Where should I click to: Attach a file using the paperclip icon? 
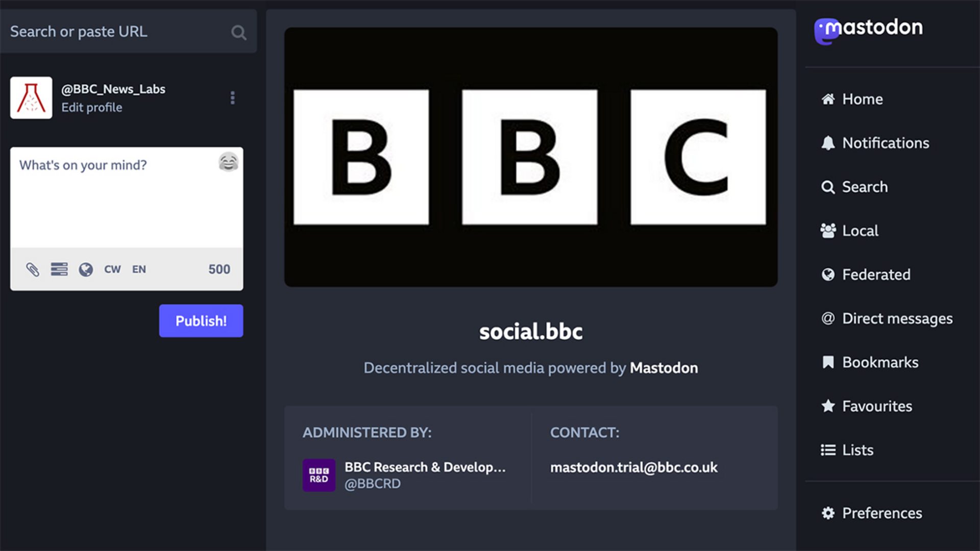pos(34,269)
